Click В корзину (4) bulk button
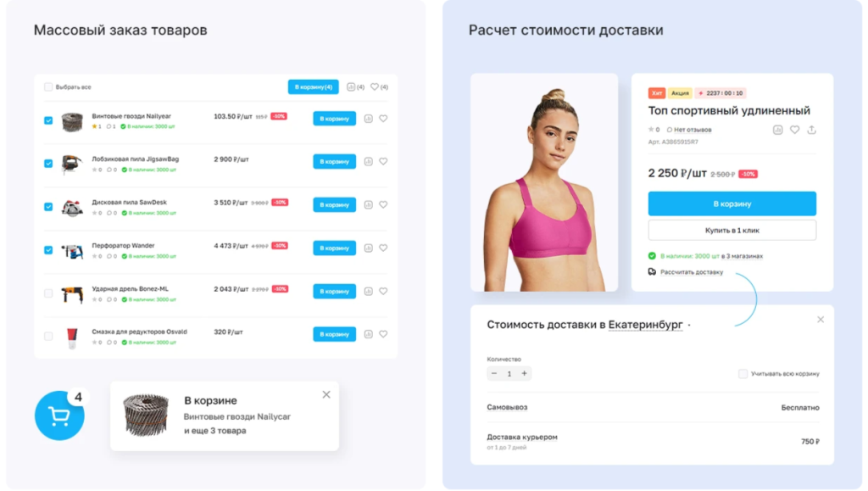This screenshot has height=491, width=868. (314, 86)
